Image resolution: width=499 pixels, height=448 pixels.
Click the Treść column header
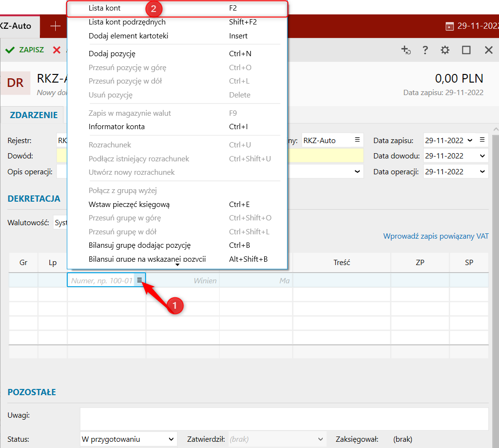pyautogui.click(x=341, y=263)
